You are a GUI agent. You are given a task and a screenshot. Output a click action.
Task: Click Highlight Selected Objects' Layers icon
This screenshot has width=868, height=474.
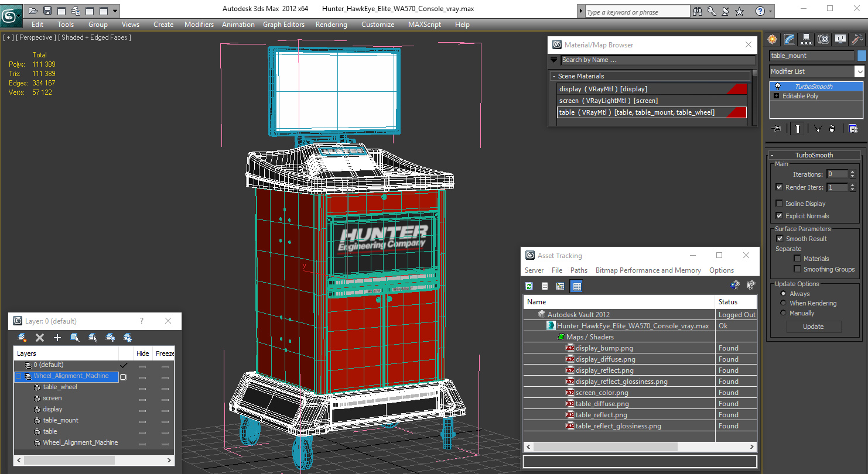point(93,338)
